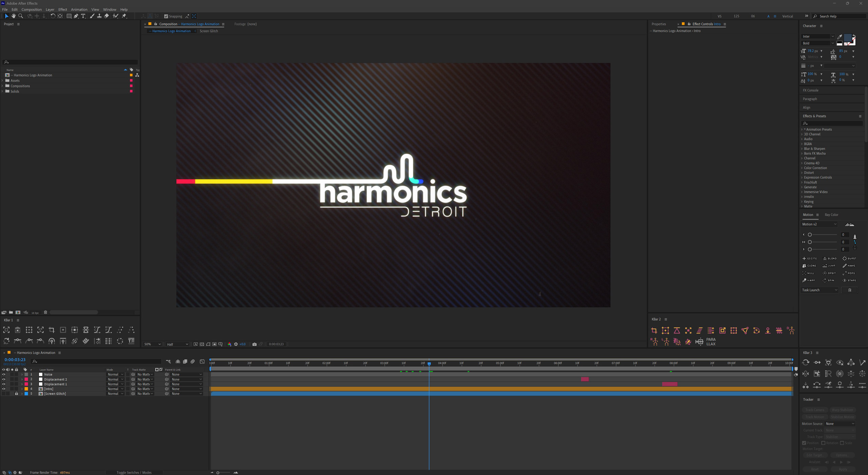Enable the timeline motion blur switch
The image size is (868, 475).
(x=193, y=362)
